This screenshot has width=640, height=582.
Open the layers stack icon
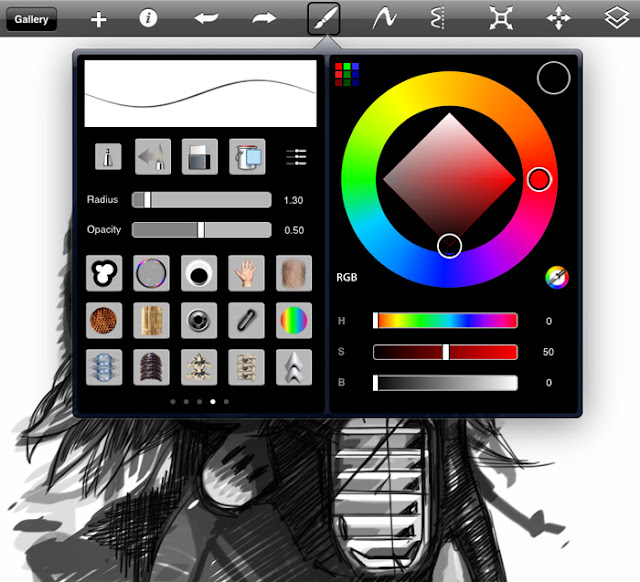[616, 18]
